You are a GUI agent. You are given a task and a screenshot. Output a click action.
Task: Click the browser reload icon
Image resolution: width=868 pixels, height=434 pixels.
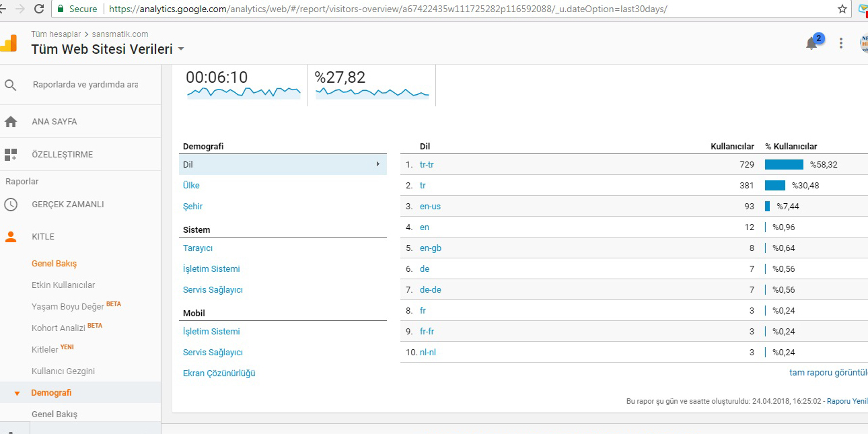point(39,9)
